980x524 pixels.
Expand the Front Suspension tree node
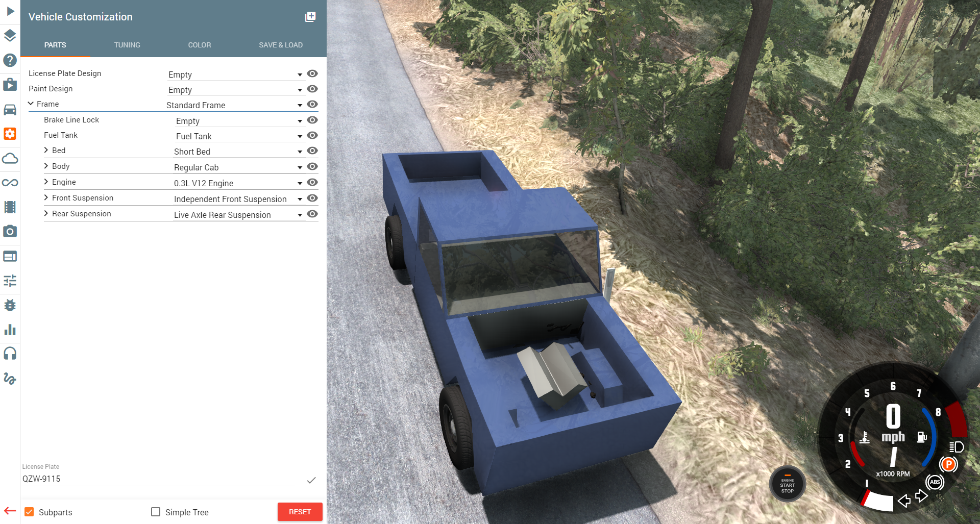tap(46, 197)
